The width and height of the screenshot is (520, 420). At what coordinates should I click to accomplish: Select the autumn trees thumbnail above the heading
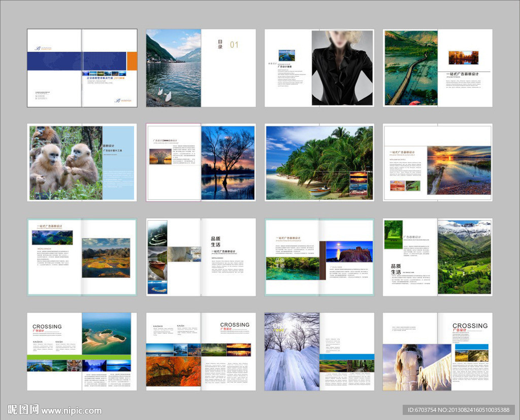click(x=463, y=58)
